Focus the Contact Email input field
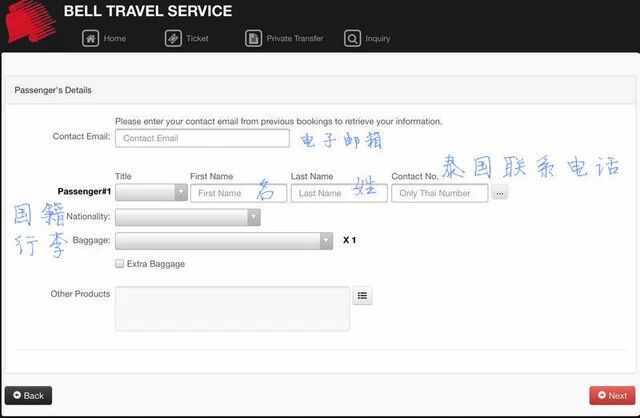 [202, 138]
